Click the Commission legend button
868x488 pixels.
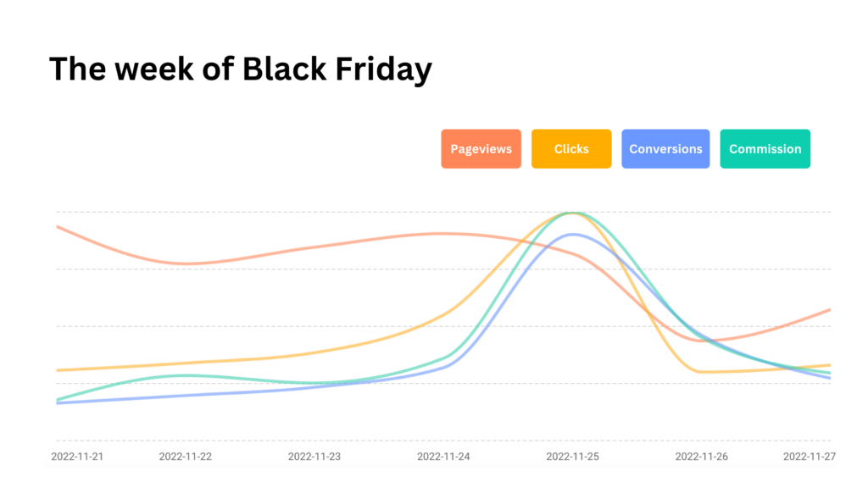point(765,149)
